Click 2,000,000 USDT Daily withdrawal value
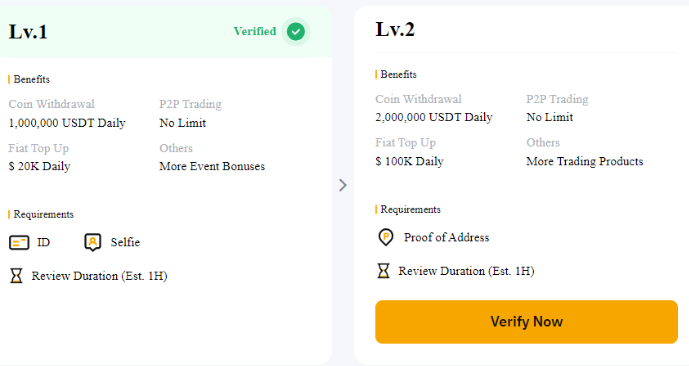 434,117
